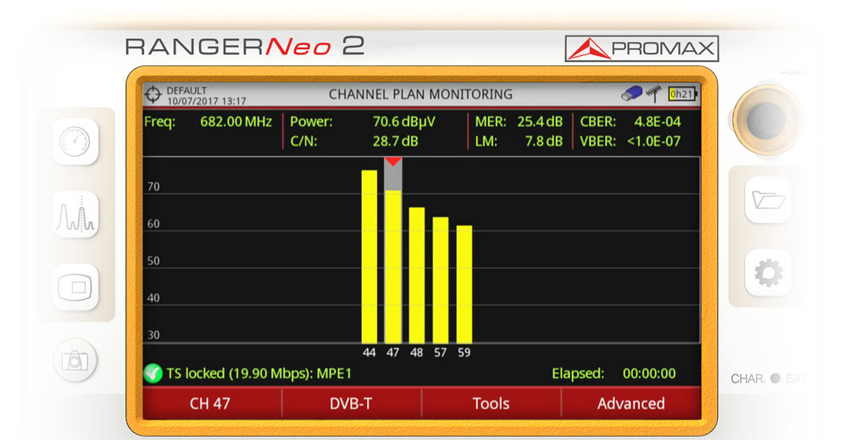Click the Power value 70.6 dBµV
Image resolution: width=868 pixels, height=440 pixels.
404,122
